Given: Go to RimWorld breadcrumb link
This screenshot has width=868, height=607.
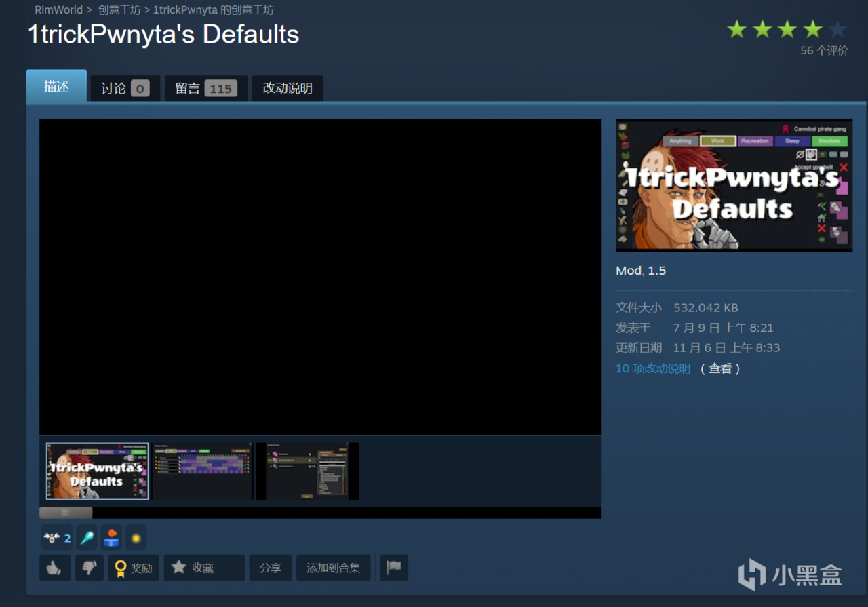Looking at the screenshot, I should click(x=59, y=10).
